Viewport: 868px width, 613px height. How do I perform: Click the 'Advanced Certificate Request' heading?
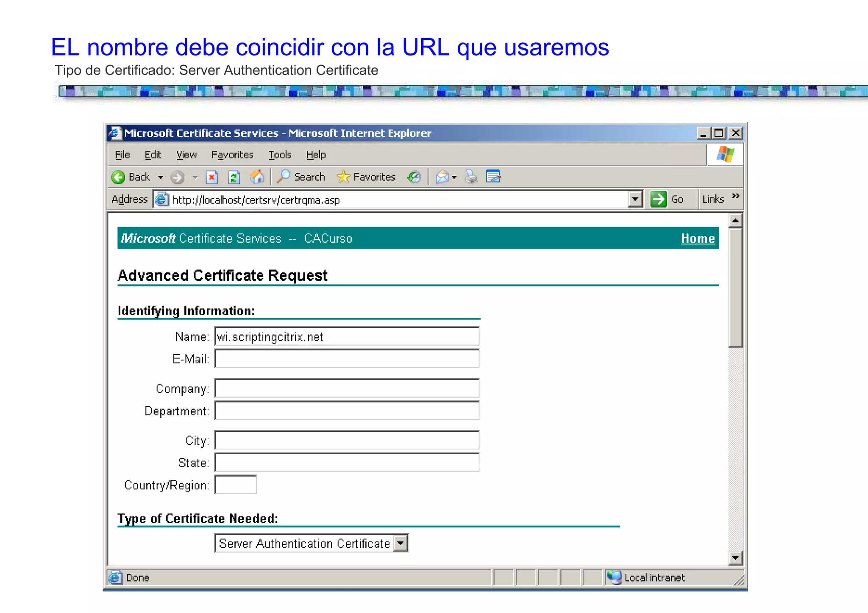(x=223, y=276)
